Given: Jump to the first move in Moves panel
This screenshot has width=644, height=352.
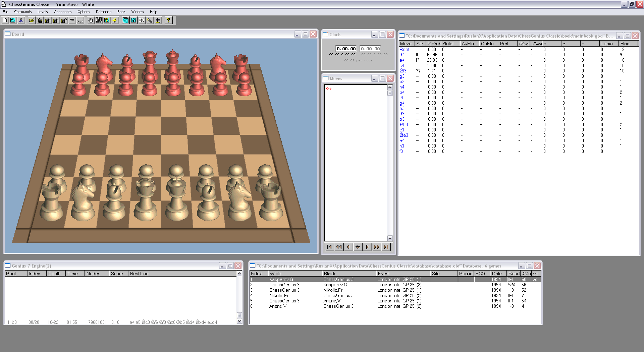Looking at the screenshot, I should [329, 247].
